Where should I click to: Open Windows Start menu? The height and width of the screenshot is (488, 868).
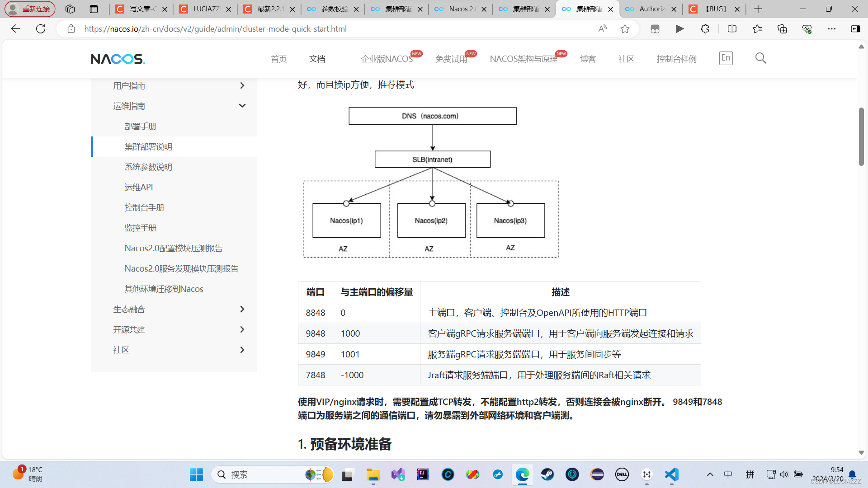coord(196,474)
